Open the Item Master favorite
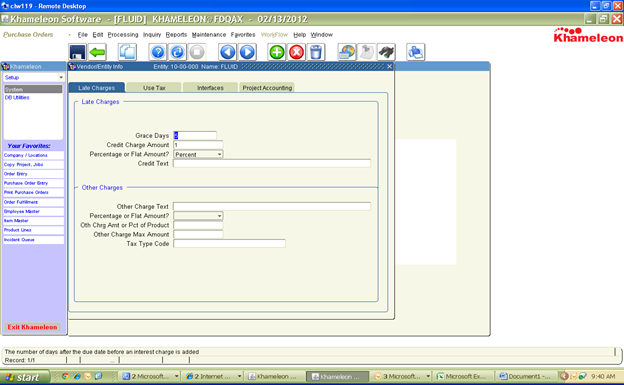 33,221
